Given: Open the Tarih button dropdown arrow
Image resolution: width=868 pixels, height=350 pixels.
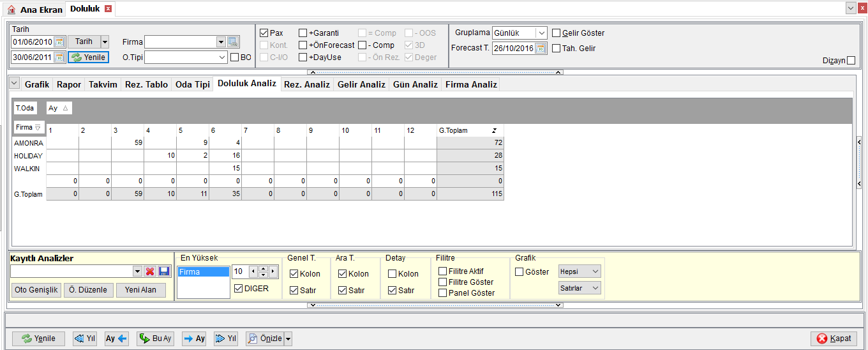Looking at the screenshot, I should (x=105, y=42).
